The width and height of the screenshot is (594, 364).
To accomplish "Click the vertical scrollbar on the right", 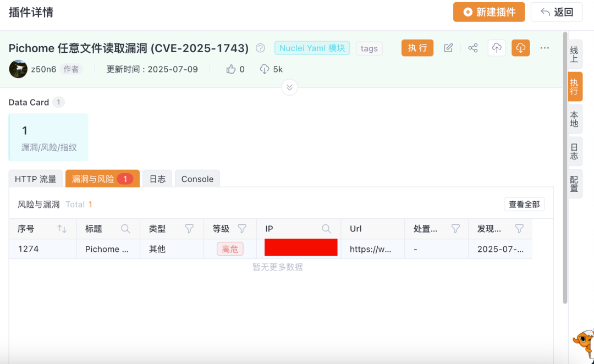I will (565, 165).
